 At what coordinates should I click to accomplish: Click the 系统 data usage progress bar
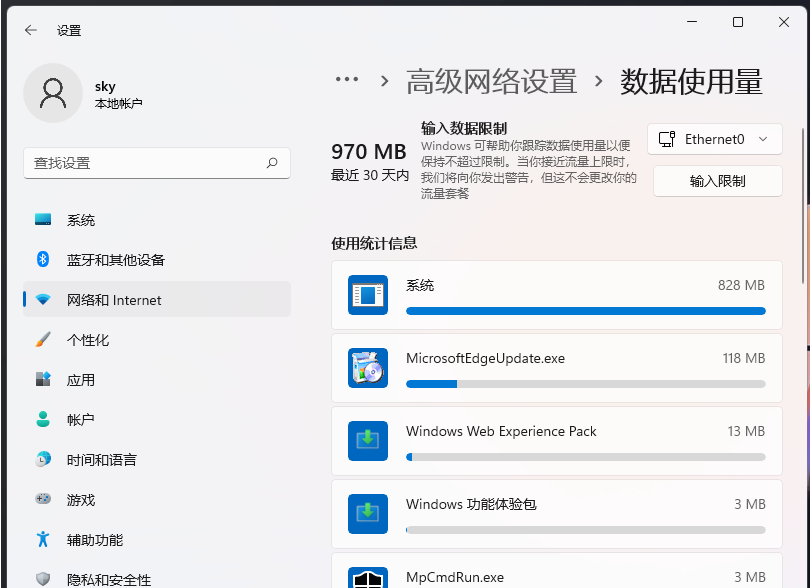[x=585, y=311]
